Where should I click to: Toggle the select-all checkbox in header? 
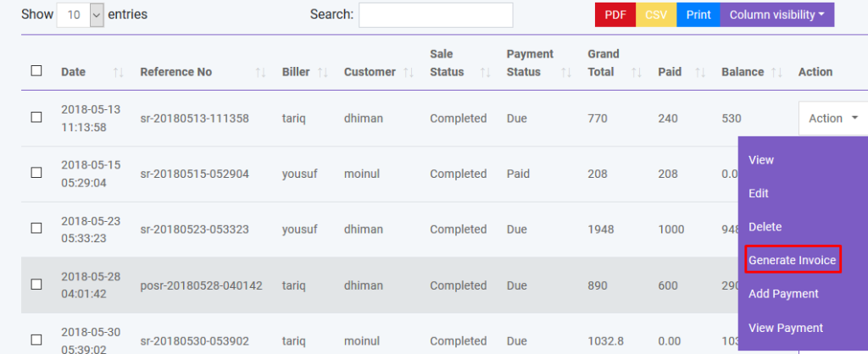point(36,71)
